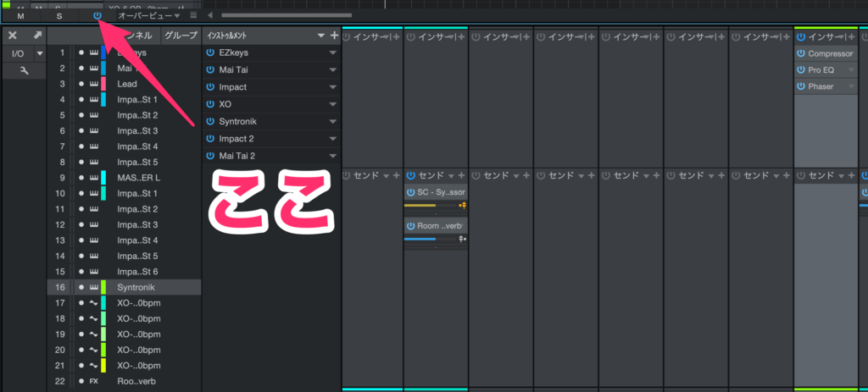The width and height of the screenshot is (868, 392).
Task: Click the global S solo button
Action: click(58, 15)
